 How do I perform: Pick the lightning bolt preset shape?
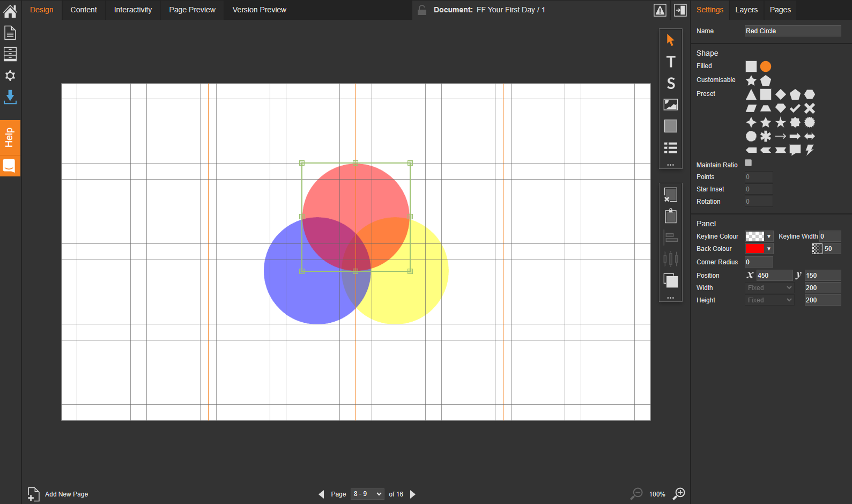click(810, 150)
